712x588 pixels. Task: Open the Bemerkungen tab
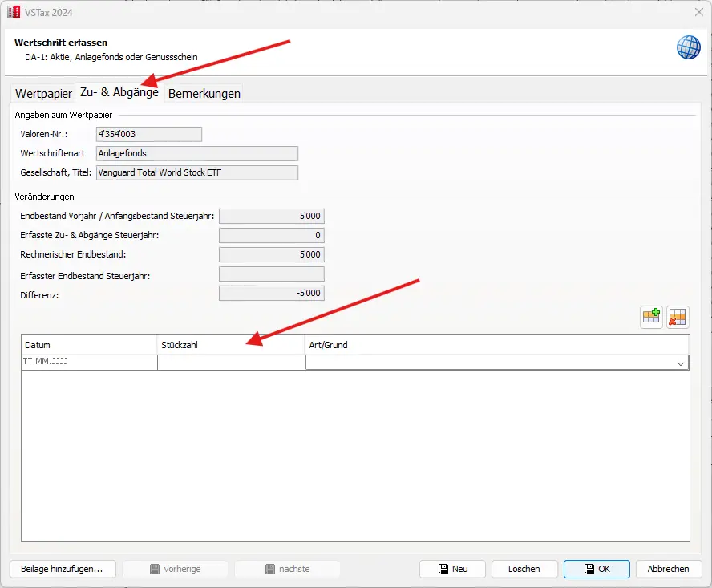tap(204, 93)
